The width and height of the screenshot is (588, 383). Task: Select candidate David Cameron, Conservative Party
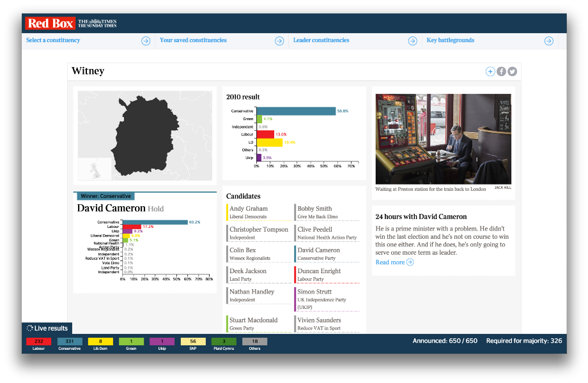click(318, 253)
